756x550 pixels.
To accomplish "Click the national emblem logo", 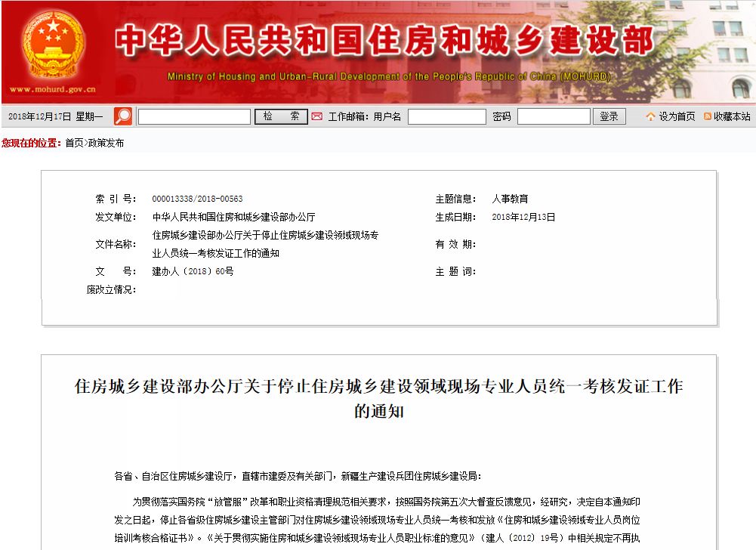I will 53,45.
